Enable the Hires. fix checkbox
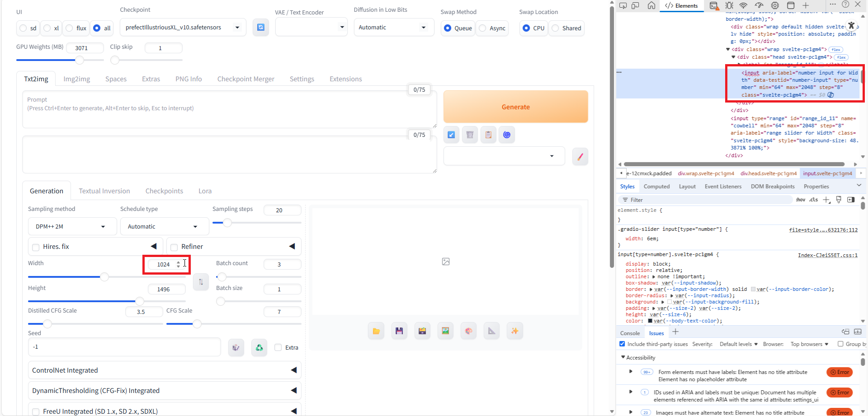Screen dimensions: 868x416 [x=36, y=247]
